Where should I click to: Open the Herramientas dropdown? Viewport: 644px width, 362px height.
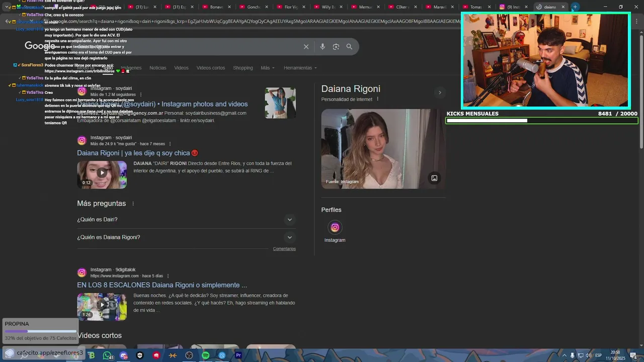300,68
